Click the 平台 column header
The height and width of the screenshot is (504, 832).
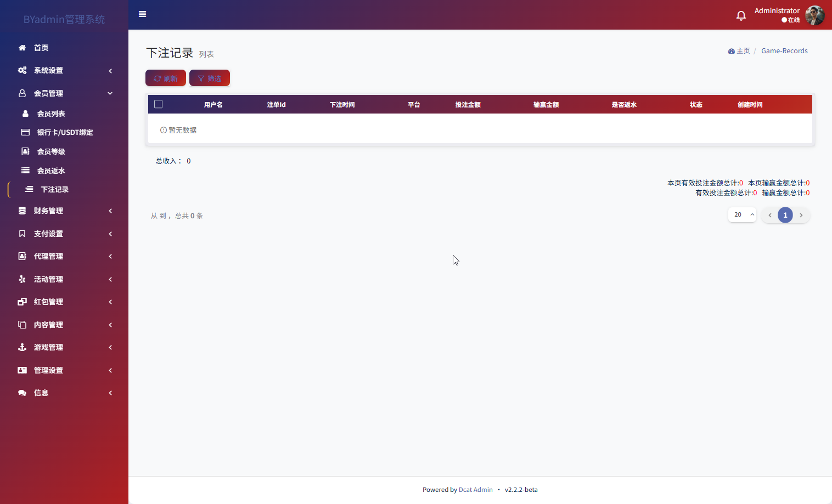pos(414,104)
